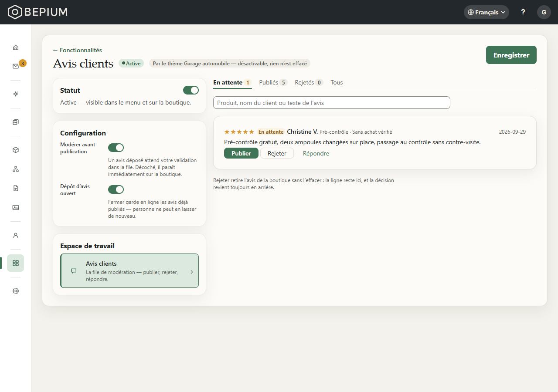Screen dimensions: 558x392
Task: Click the Bepium logo
Action: (38, 12)
